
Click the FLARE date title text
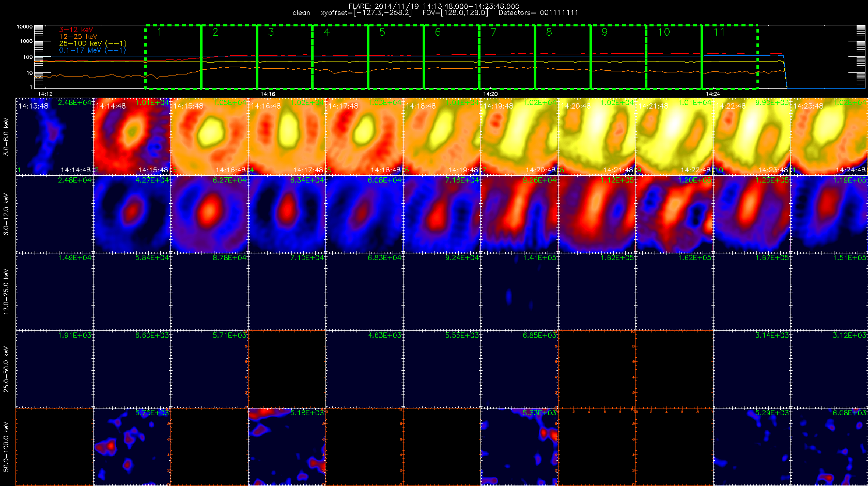[x=434, y=6]
